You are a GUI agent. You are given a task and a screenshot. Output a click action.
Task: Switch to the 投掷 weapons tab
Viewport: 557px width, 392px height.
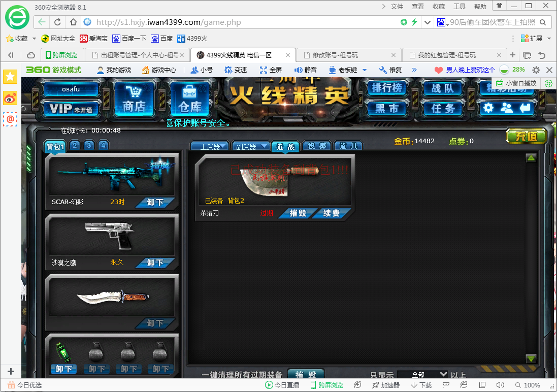click(317, 146)
